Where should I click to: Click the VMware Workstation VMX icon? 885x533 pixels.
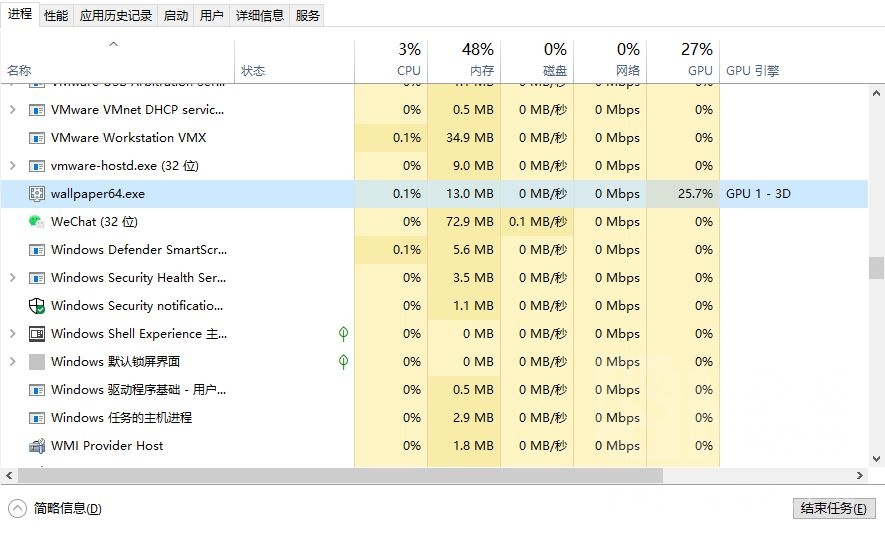pos(37,138)
